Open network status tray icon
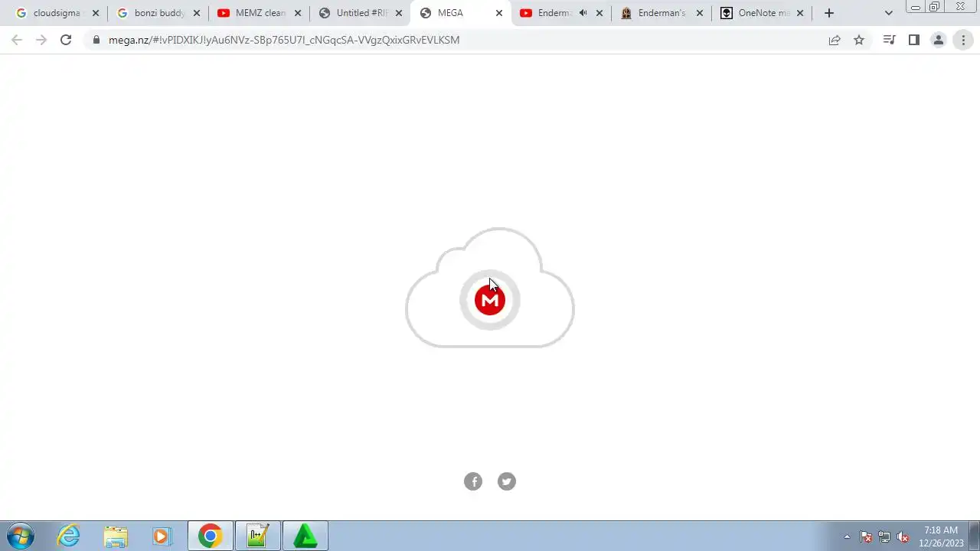The width and height of the screenshot is (980, 551). pos(884,536)
